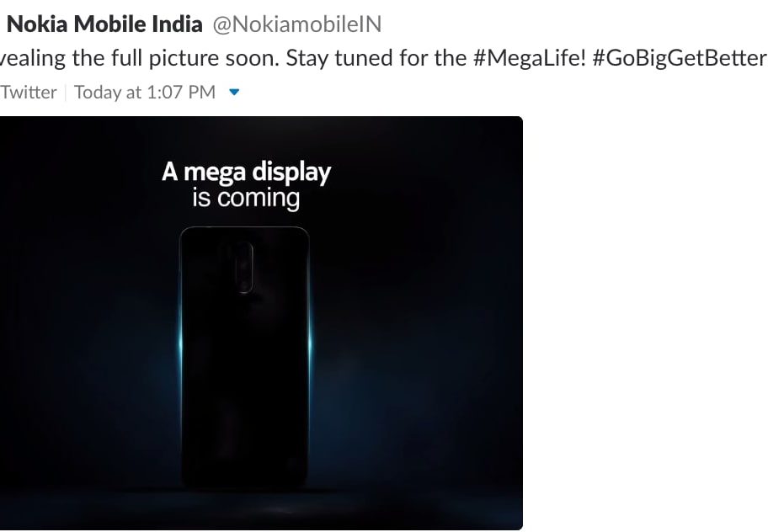Viewport: 768px width, 532px height.
Task: Click the Twitter source label
Action: tap(29, 93)
